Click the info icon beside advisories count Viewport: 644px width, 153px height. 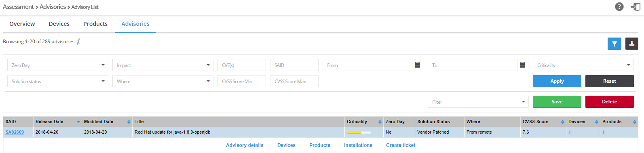pos(78,42)
